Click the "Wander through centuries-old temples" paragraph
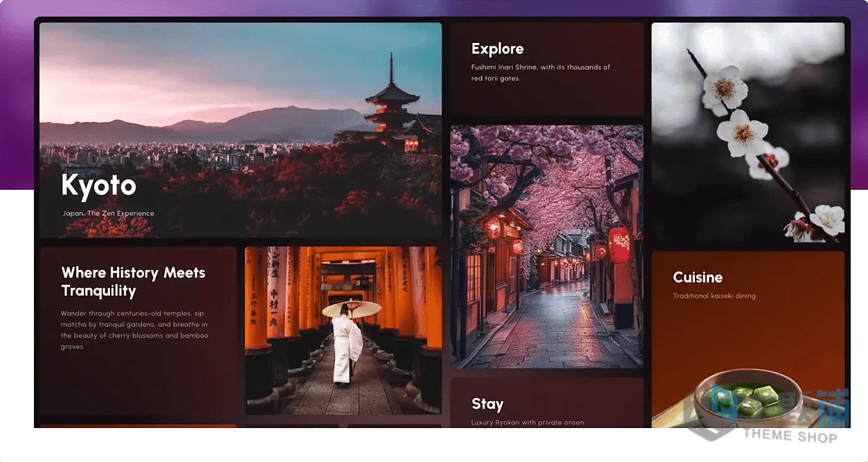868x462 pixels. [x=134, y=330]
